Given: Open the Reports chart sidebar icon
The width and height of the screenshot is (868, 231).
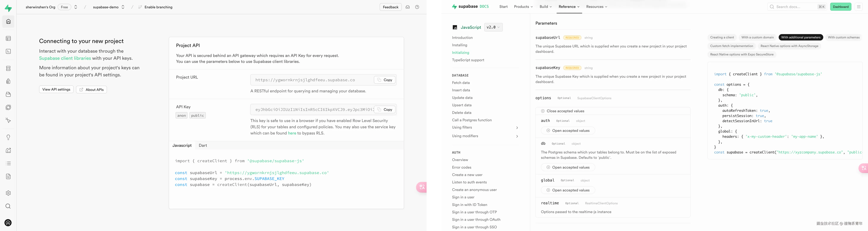Looking at the screenshot, I should click(8, 150).
